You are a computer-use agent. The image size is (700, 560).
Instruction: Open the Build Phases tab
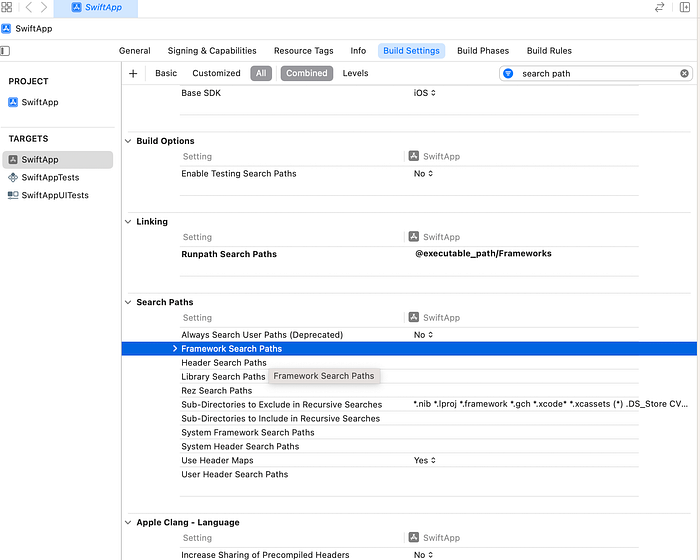(483, 51)
